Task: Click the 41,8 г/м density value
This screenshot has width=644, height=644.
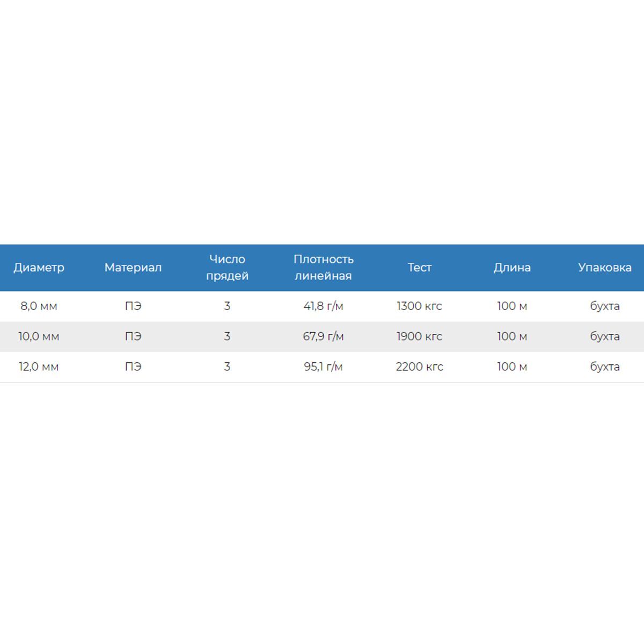Action: pos(323,306)
